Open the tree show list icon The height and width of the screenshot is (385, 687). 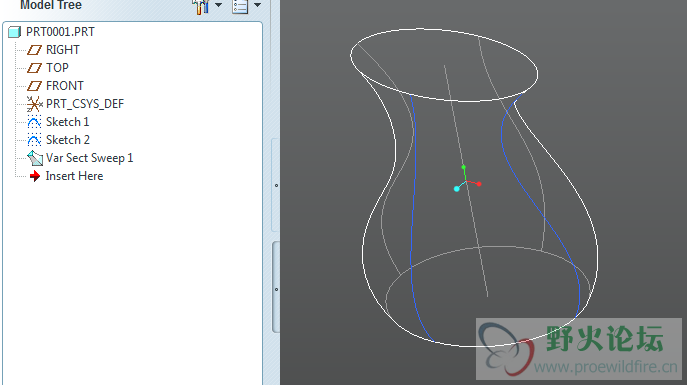point(240,6)
